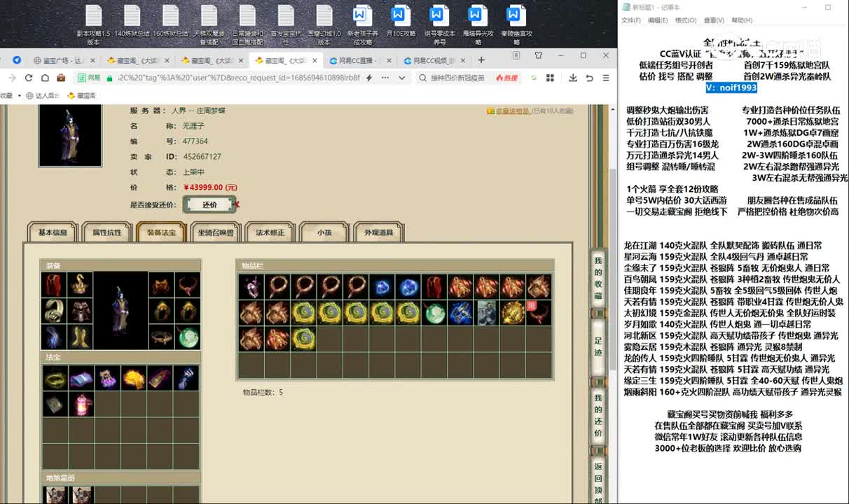Image resolution: width=849 pixels, height=504 pixels.
Task: Open a new browser tab
Action: [481, 60]
